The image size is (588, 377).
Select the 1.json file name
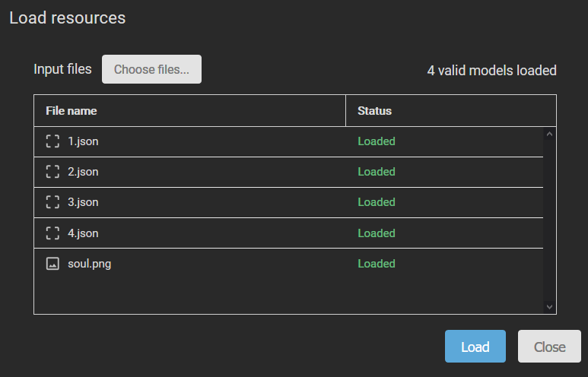point(83,141)
